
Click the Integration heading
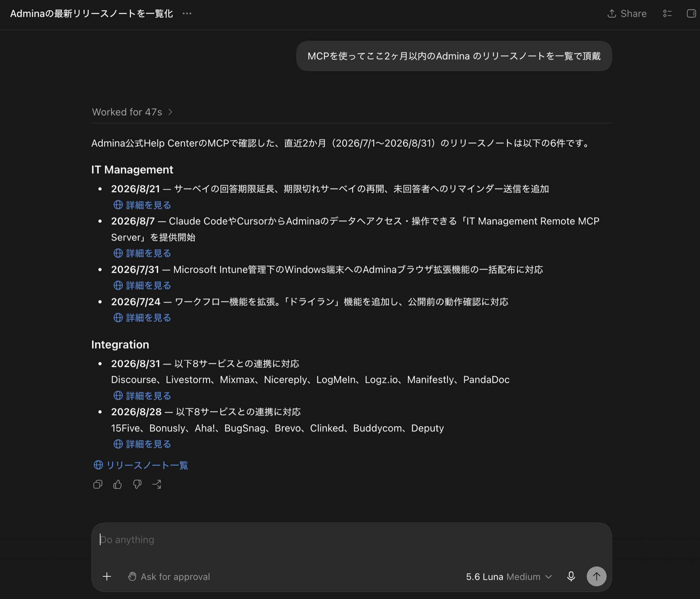(120, 344)
